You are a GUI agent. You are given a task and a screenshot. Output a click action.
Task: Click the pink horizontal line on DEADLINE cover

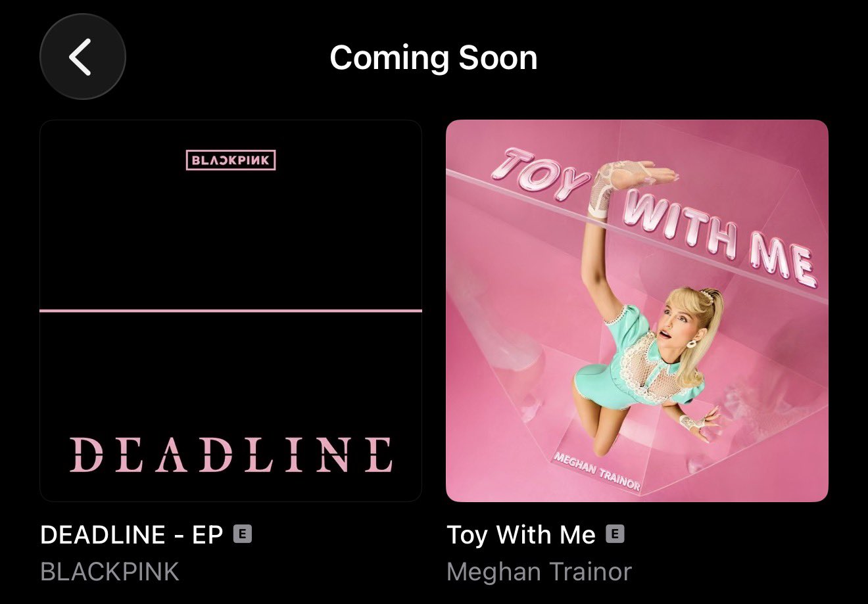pos(231,310)
